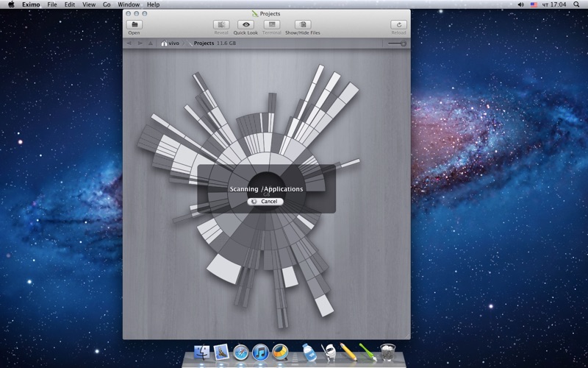The image size is (588, 368).
Task: Open Quick Look eye icon
Action: (245, 25)
